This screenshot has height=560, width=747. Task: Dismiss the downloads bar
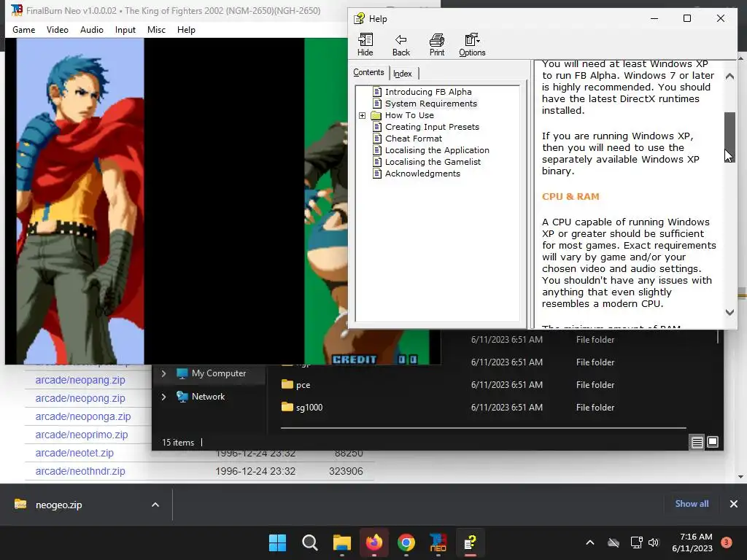click(x=734, y=504)
